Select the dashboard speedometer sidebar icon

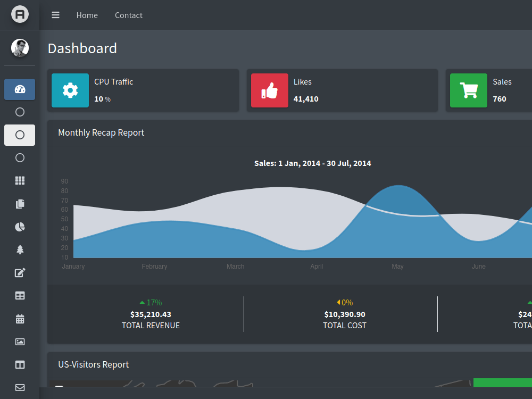20,89
